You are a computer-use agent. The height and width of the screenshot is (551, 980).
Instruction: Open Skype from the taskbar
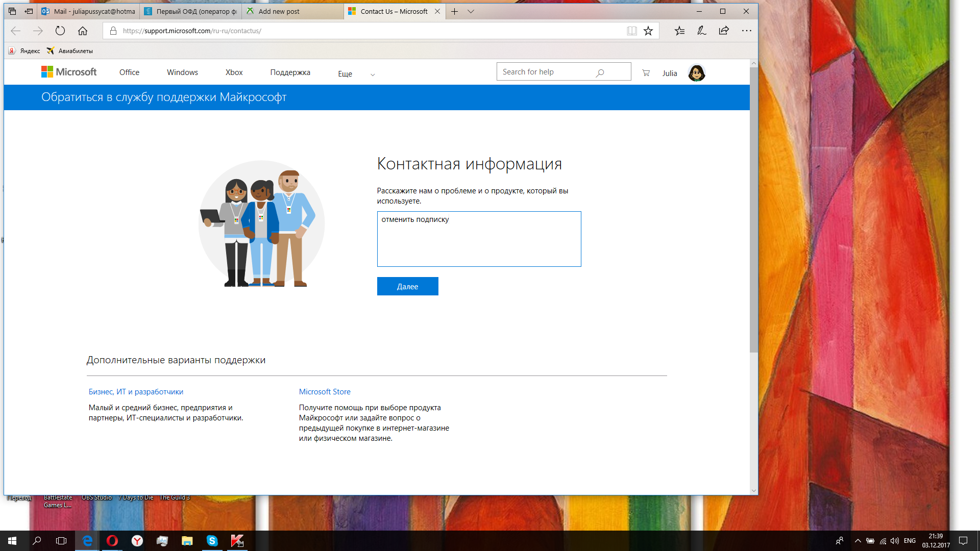pos(212,541)
